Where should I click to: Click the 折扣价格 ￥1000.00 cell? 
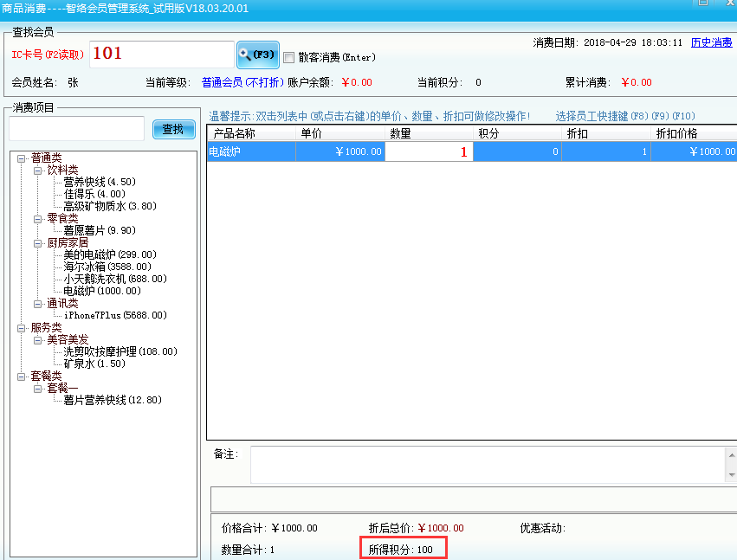coord(695,151)
